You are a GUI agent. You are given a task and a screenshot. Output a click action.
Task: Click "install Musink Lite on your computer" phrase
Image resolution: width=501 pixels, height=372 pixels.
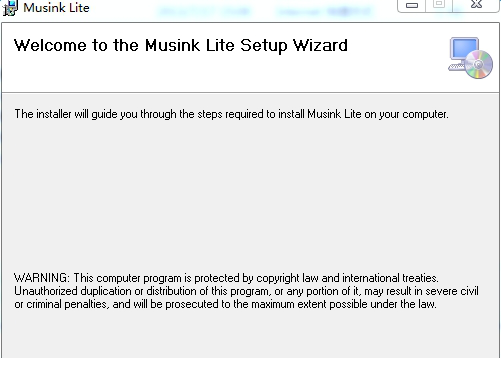pos(363,114)
